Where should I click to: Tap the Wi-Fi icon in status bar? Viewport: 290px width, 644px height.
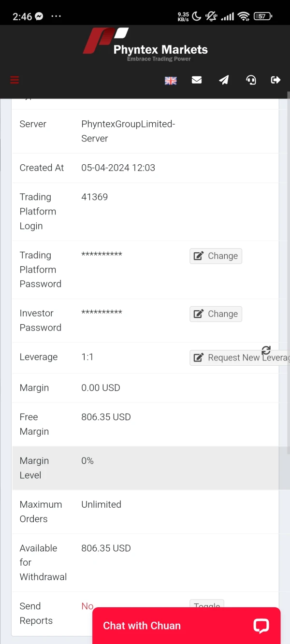point(244,16)
